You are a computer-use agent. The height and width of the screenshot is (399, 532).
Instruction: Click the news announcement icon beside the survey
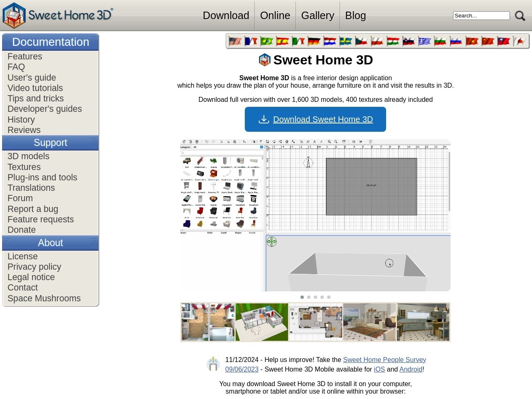point(213,364)
